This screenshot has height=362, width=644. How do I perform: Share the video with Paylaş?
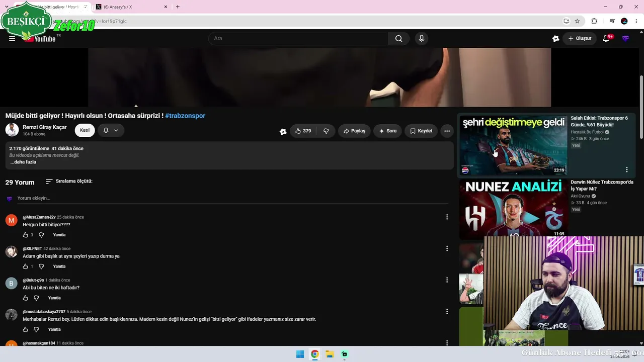(x=354, y=131)
